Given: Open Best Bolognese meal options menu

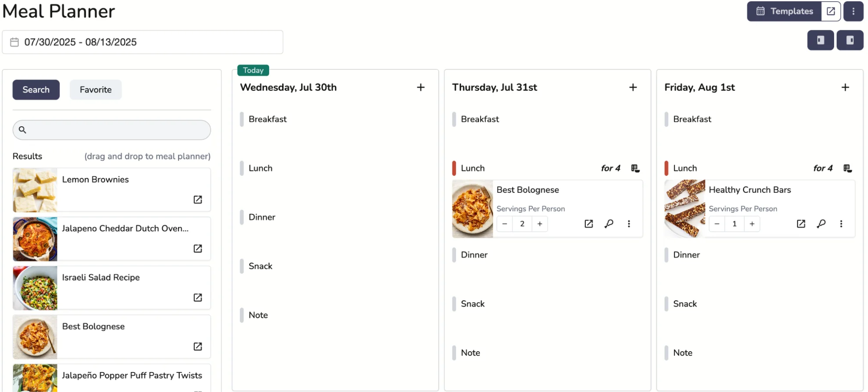Looking at the screenshot, I should [x=629, y=224].
